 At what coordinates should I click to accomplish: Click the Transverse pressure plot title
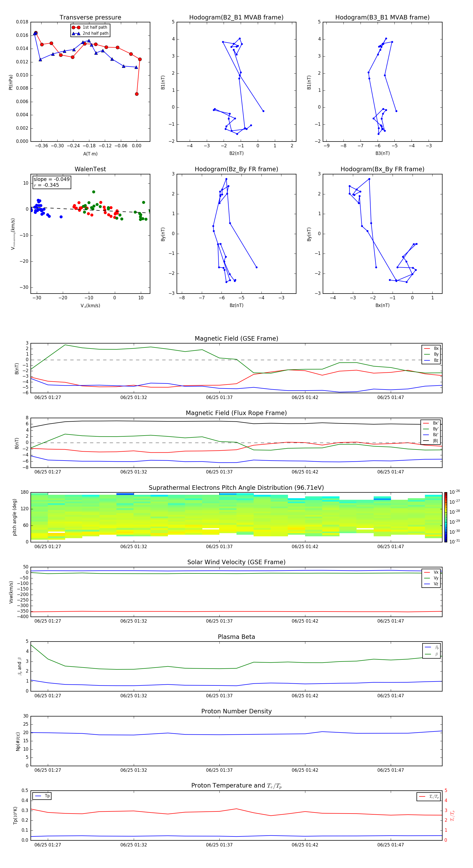[x=90, y=18]
